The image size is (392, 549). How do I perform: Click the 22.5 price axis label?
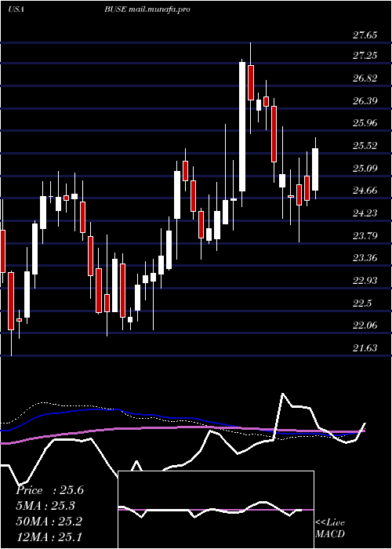(x=362, y=304)
